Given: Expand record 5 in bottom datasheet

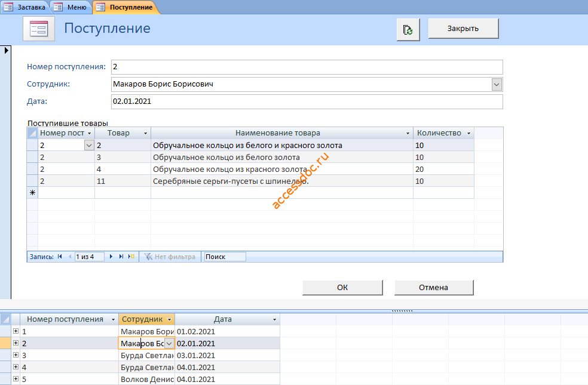Looking at the screenshot, I should pos(16,379).
